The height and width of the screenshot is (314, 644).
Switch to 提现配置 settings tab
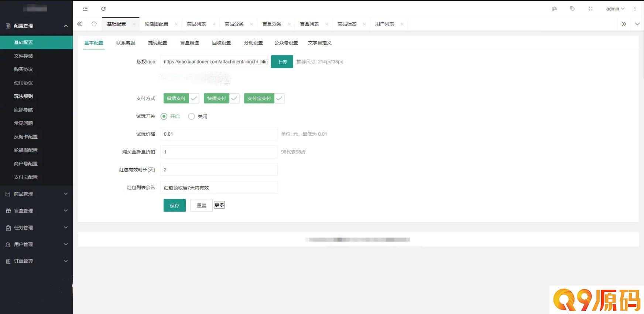[158, 43]
